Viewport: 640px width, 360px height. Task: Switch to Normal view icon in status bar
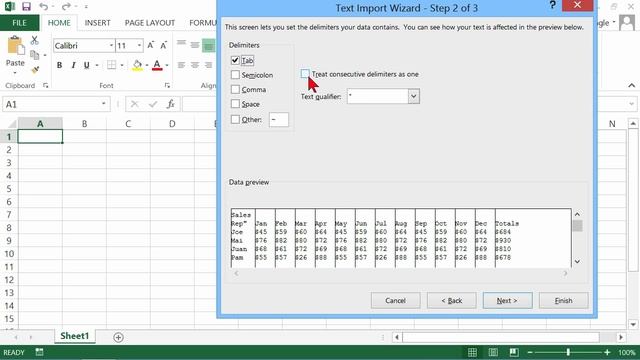[472, 352]
